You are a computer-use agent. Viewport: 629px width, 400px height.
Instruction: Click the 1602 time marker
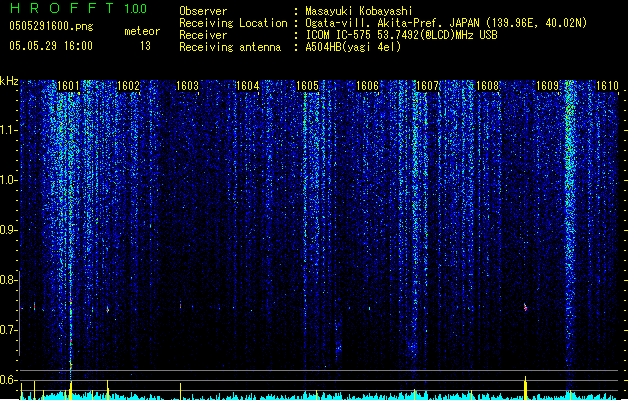click(x=128, y=86)
